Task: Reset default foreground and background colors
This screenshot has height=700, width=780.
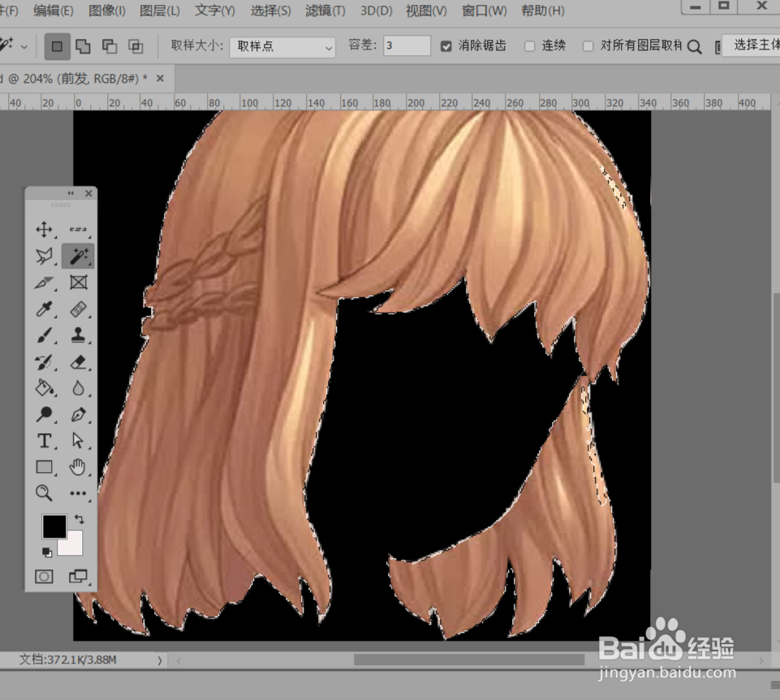Action: click(47, 552)
